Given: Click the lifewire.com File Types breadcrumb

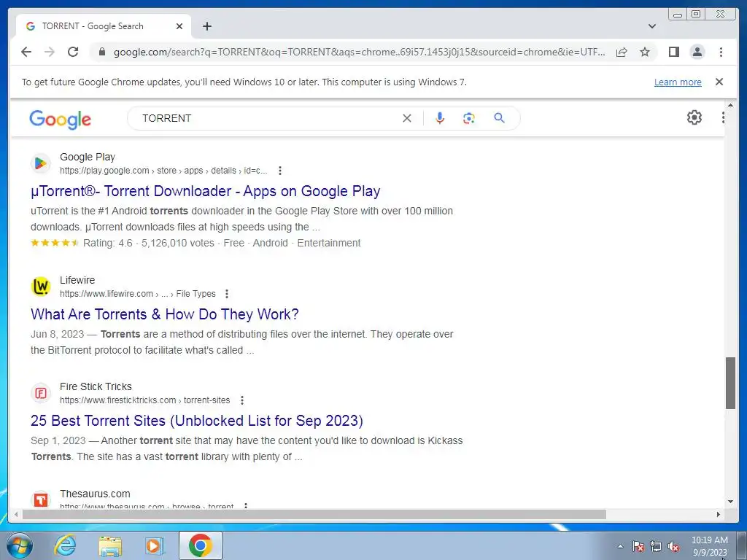Looking at the screenshot, I should click(x=138, y=294).
